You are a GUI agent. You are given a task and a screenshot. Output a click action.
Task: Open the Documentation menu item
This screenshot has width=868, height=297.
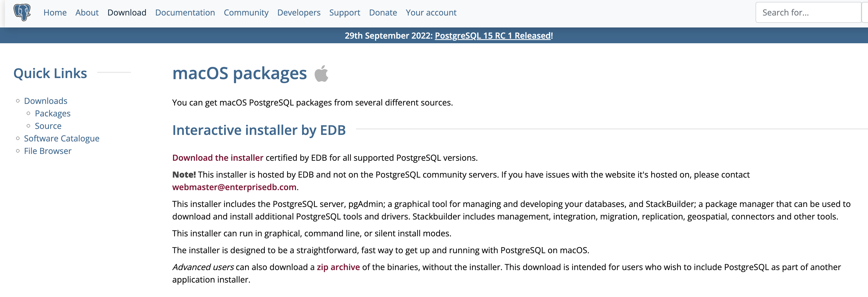tap(185, 13)
